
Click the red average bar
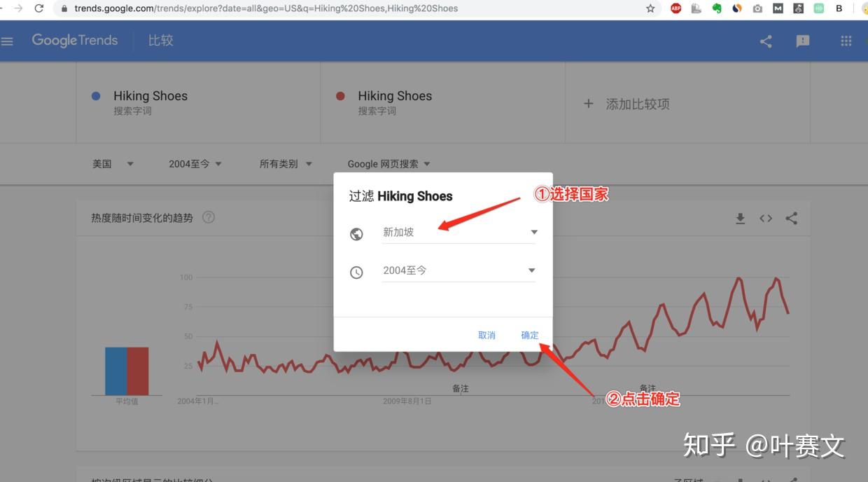(138, 371)
